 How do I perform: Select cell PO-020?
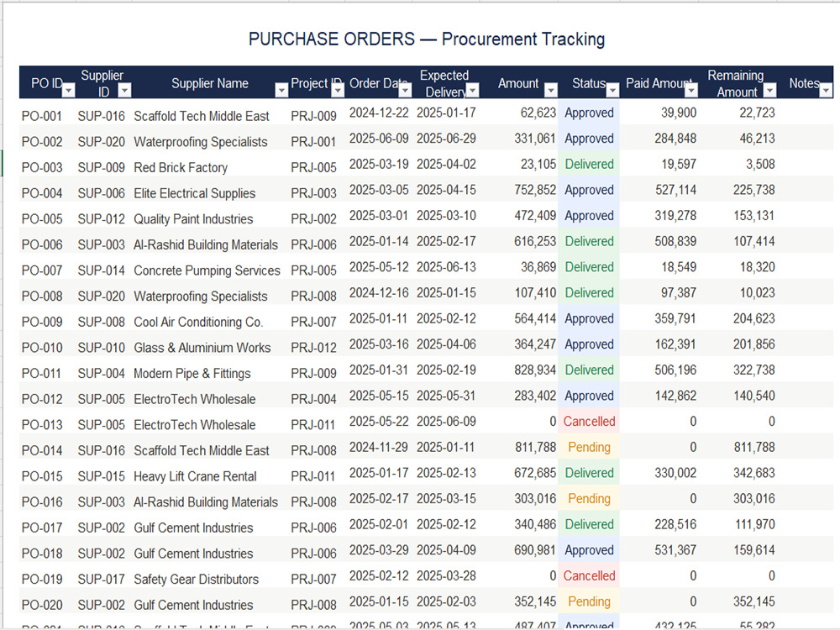(42, 605)
